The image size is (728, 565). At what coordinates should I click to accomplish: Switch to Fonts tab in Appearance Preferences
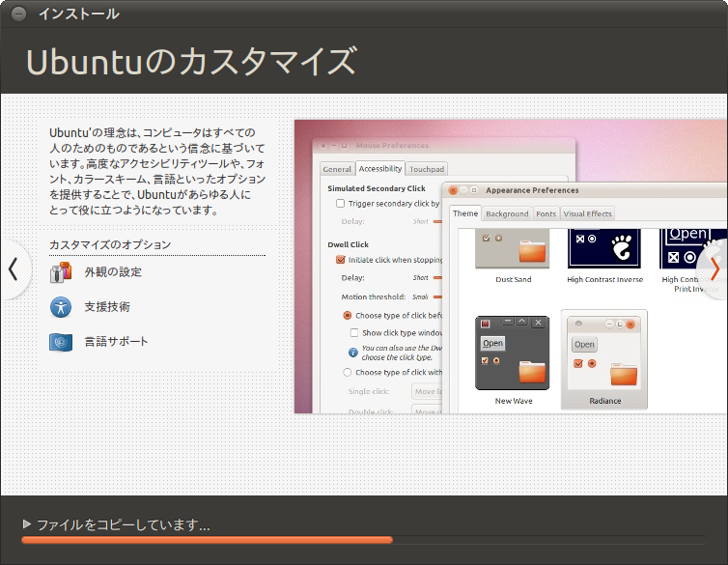click(x=546, y=213)
